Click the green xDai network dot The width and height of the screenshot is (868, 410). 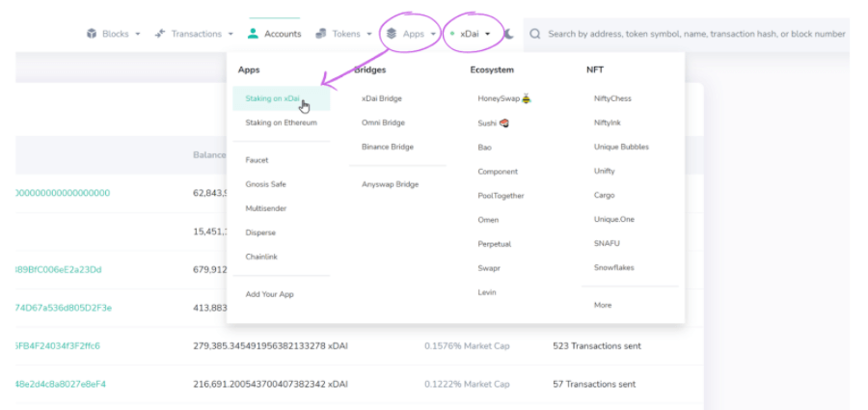click(452, 34)
